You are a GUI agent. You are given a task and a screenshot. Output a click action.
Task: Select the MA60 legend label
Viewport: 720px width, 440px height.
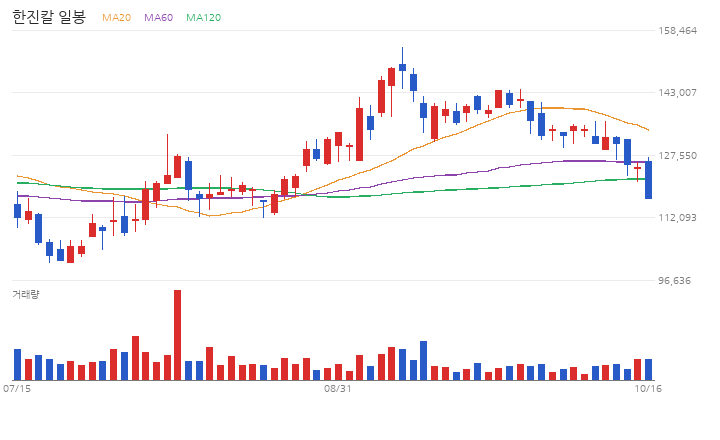(158, 17)
